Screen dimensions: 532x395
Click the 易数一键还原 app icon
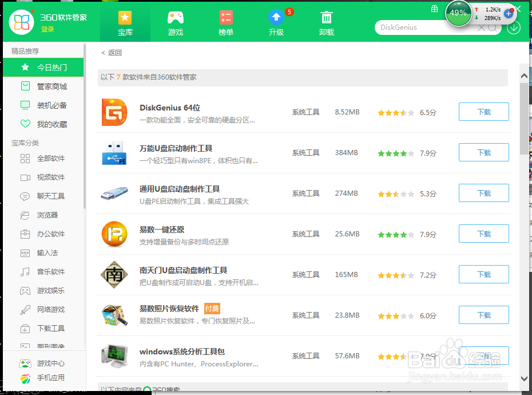114,234
